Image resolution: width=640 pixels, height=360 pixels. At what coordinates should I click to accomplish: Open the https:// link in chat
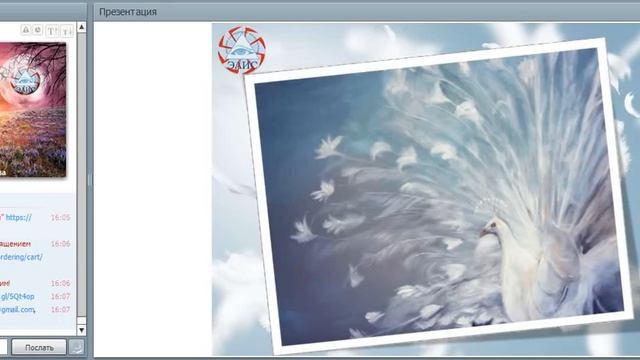18,218
